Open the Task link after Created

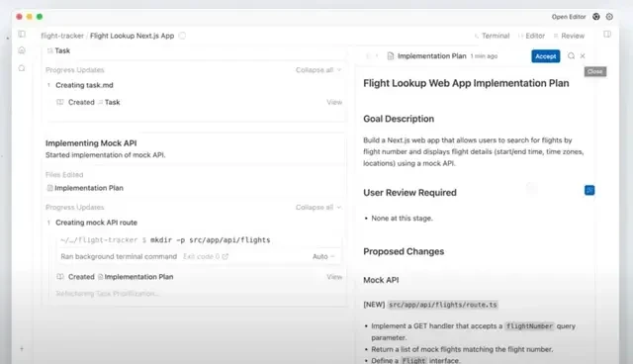point(109,103)
